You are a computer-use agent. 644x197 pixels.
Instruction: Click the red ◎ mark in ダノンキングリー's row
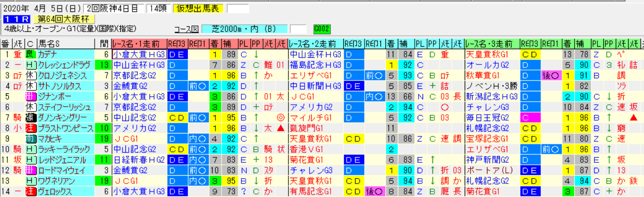(x=281, y=118)
